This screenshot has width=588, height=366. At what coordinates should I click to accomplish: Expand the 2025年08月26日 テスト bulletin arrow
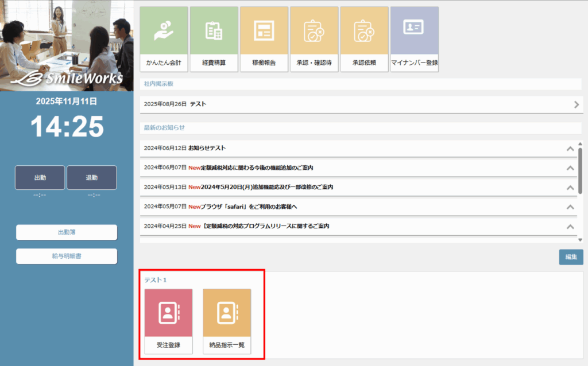click(576, 104)
